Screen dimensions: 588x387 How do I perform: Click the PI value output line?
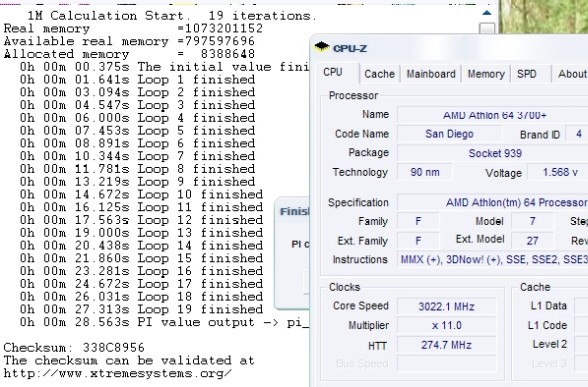(x=164, y=322)
